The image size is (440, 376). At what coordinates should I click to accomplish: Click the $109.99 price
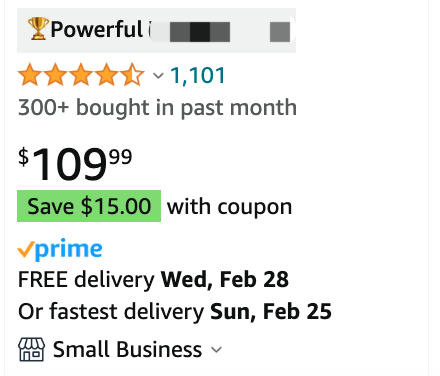tap(75, 164)
